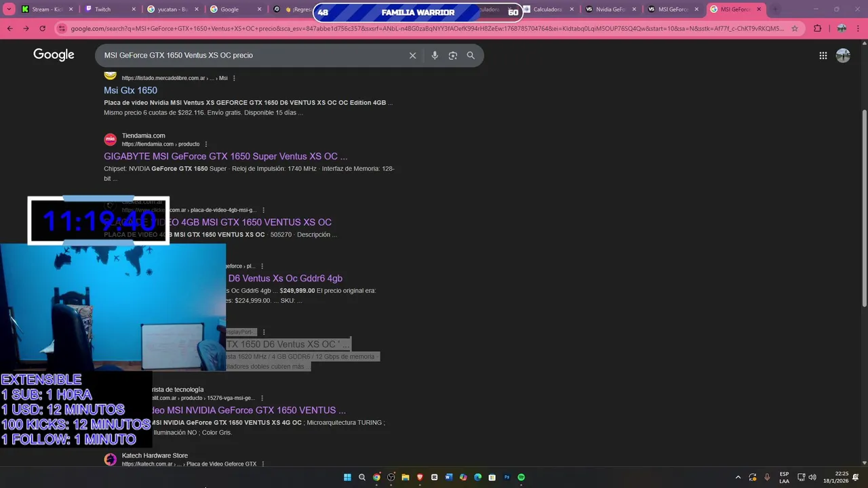This screenshot has height=488, width=868.
Task: Open Chrome tab search dropdown
Action: pyautogui.click(x=9, y=9)
